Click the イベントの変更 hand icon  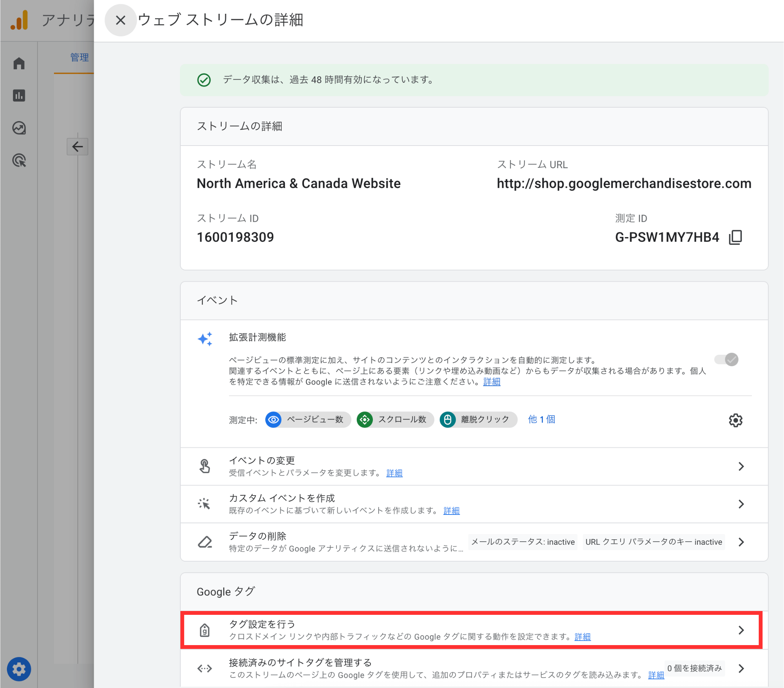[205, 466]
